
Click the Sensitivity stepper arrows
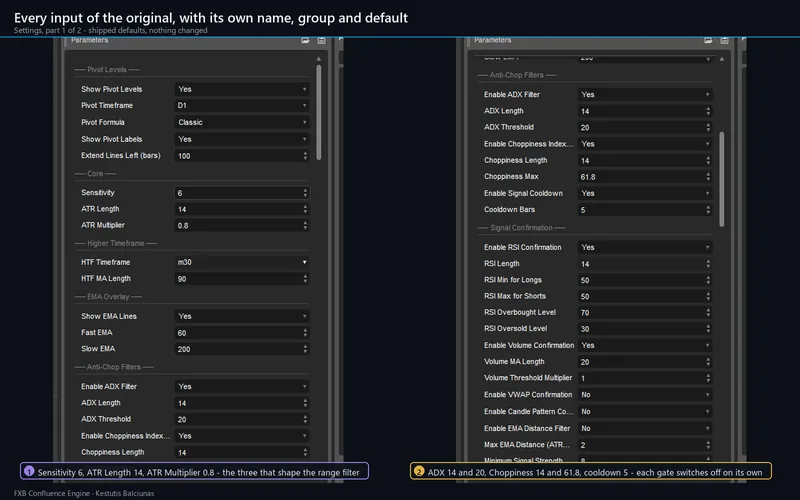305,193
